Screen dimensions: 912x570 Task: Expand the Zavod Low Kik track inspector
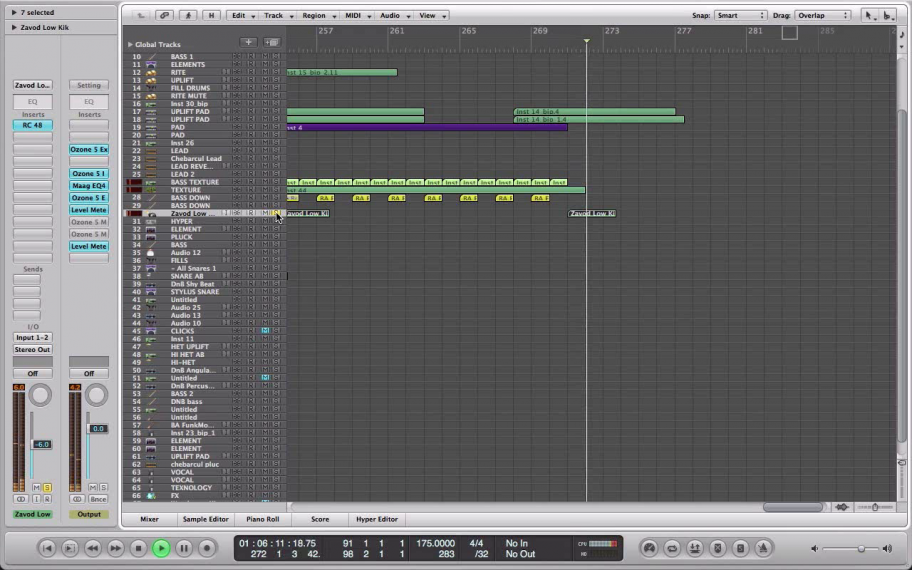click(14, 27)
